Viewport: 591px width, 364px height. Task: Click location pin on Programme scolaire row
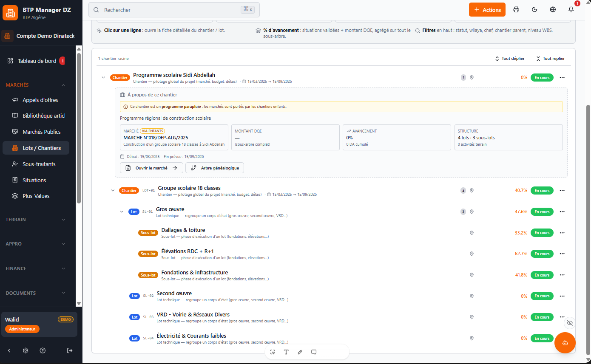(x=472, y=77)
